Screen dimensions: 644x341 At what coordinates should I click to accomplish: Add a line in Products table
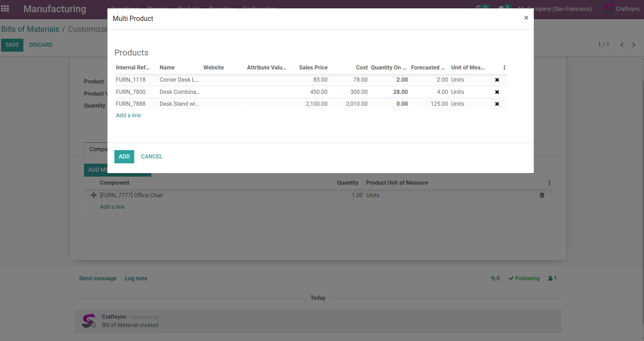[x=128, y=116]
